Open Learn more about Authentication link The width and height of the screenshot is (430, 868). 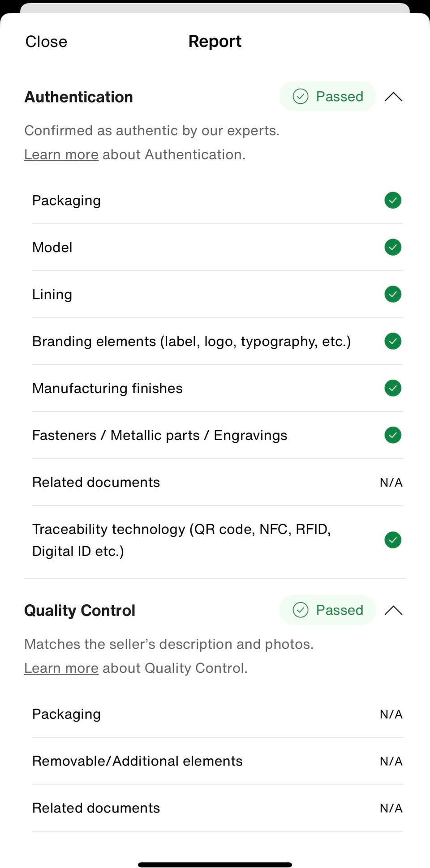point(61,154)
